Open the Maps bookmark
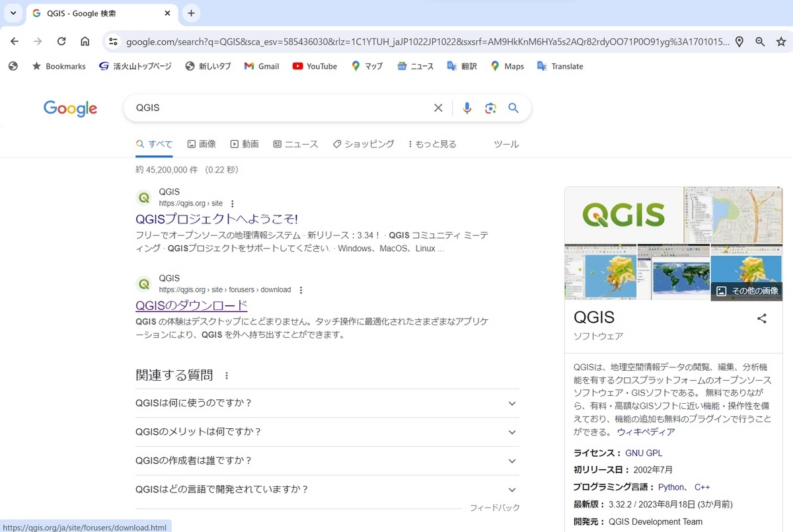 tap(507, 66)
